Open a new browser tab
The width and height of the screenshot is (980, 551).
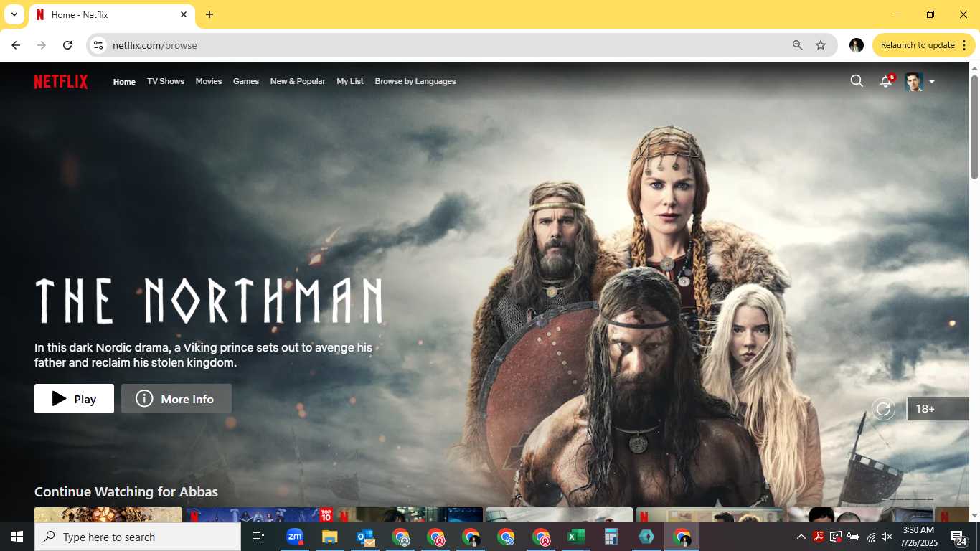point(209,14)
